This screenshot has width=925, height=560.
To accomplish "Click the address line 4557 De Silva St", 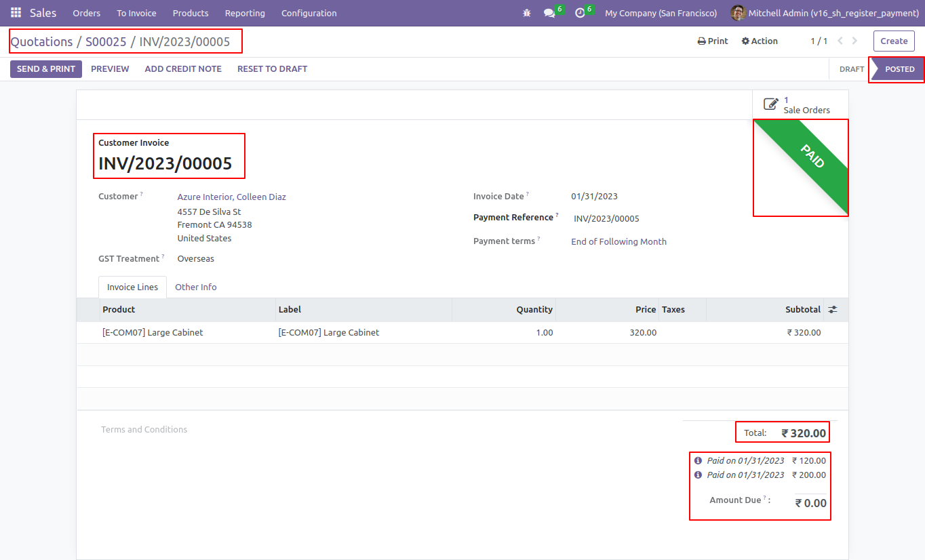I will pos(210,212).
